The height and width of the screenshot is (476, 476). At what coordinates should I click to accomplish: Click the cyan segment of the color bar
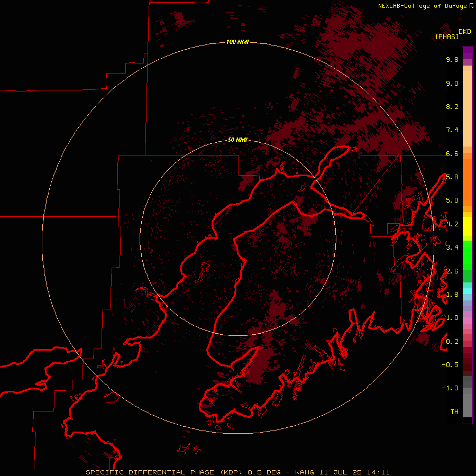(x=467, y=290)
